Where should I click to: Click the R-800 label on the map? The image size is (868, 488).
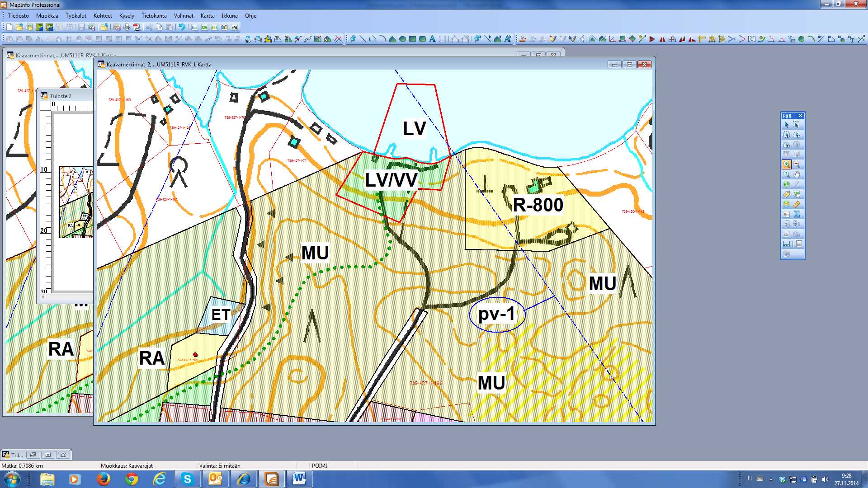tap(538, 205)
